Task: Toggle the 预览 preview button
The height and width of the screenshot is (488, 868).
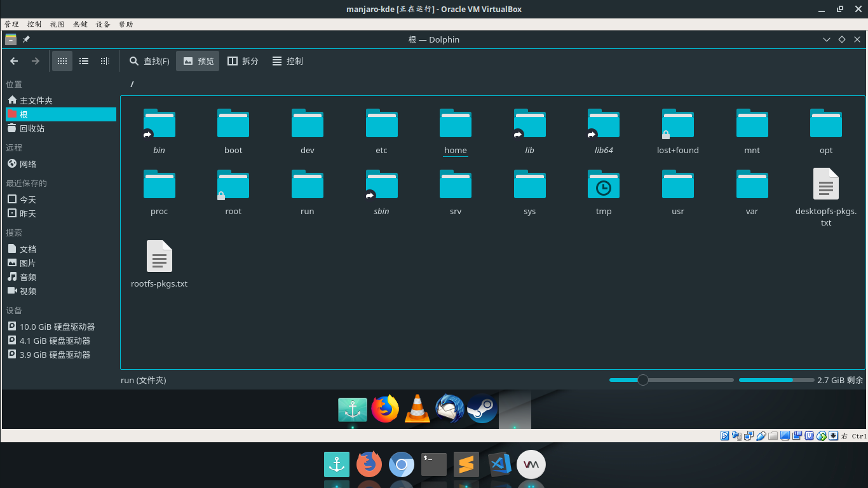Action: point(198,61)
